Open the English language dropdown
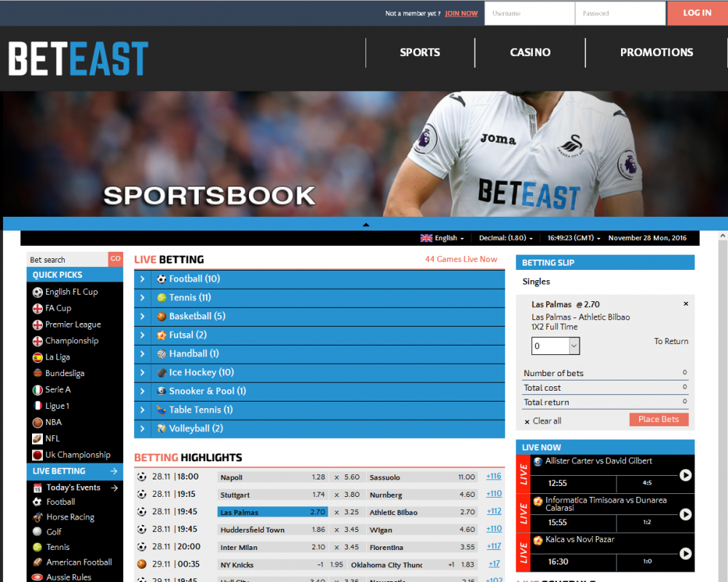Image resolution: width=728 pixels, height=582 pixels. tap(443, 238)
